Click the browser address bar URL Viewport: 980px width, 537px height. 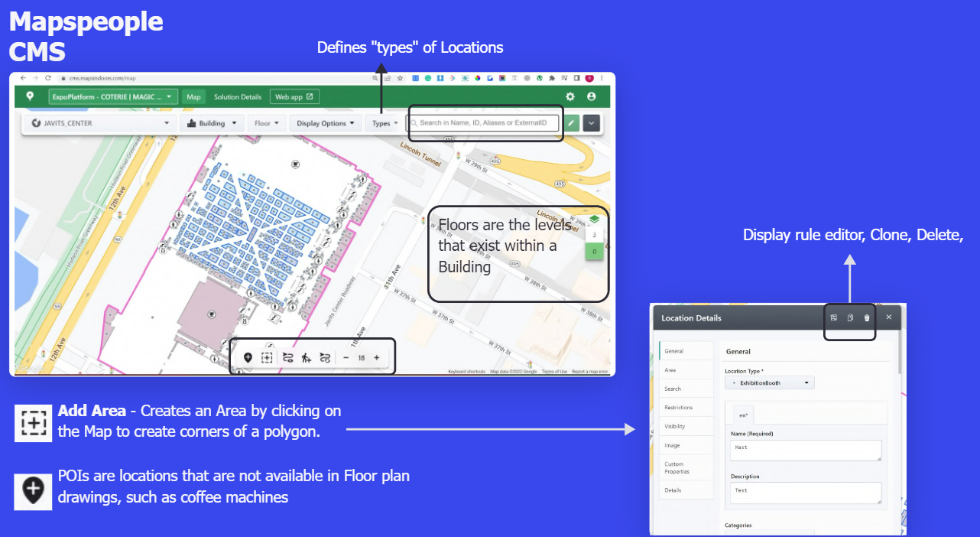[102, 78]
